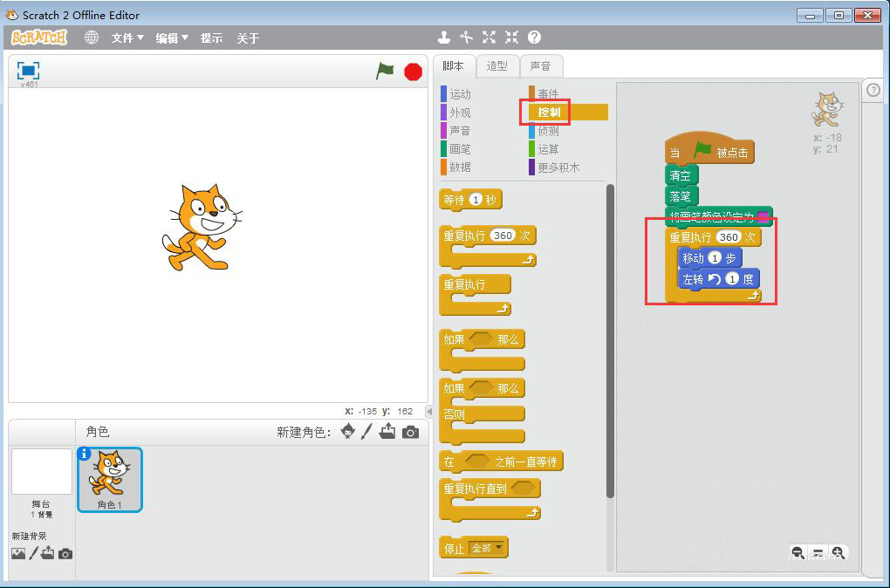
Task: Open the 编辑 menu
Action: [171, 38]
